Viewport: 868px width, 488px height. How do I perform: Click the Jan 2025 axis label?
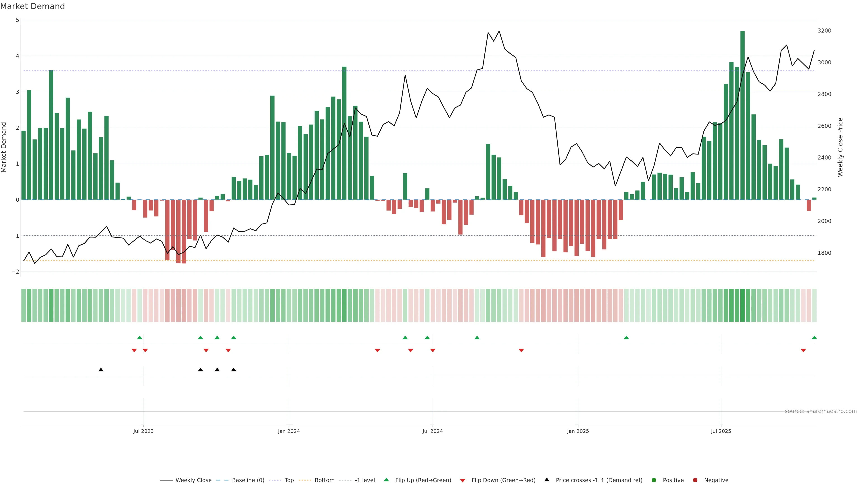(578, 431)
